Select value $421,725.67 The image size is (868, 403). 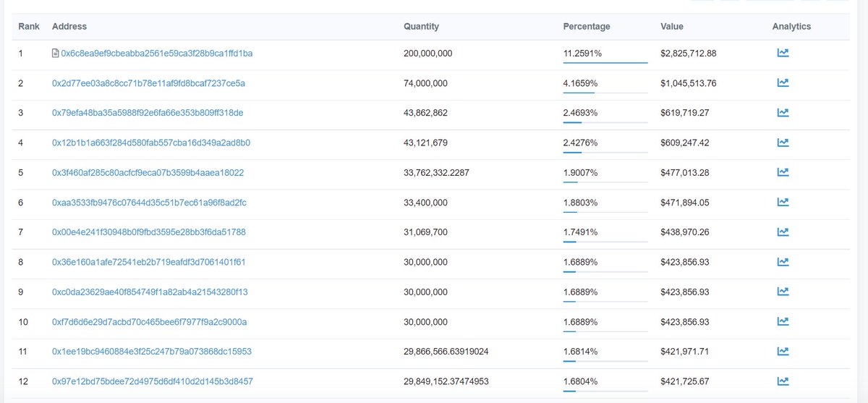685,381
